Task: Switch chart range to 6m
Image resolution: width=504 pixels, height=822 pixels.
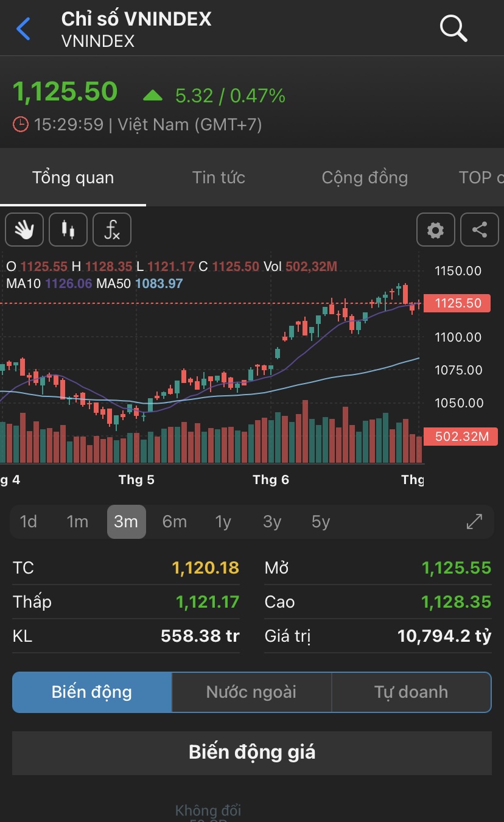Action: point(175,522)
